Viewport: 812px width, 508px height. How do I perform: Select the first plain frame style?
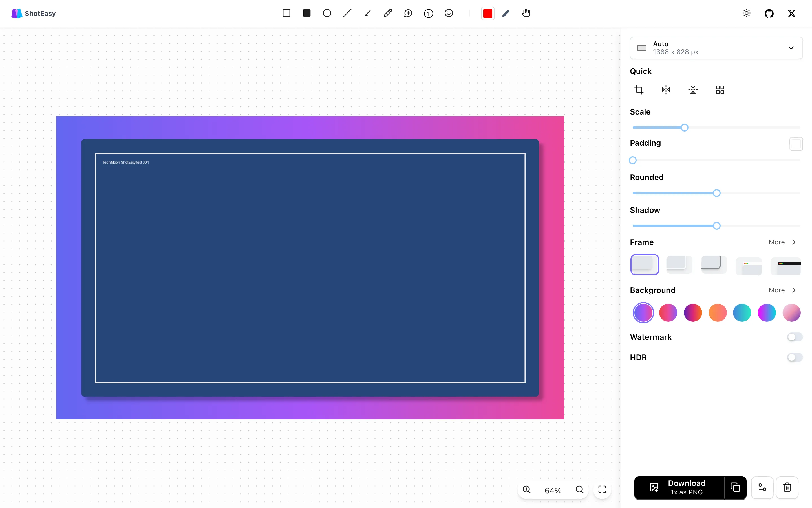pyautogui.click(x=645, y=265)
